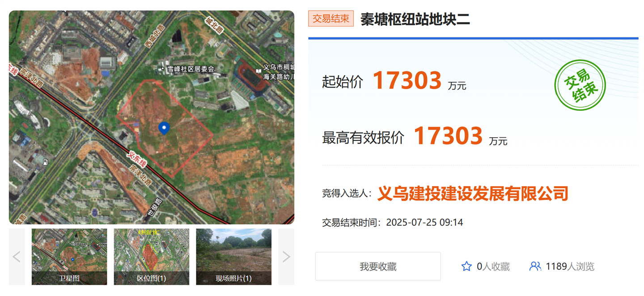
Task: Show previous thumbnails with left arrow
Action: [17, 257]
